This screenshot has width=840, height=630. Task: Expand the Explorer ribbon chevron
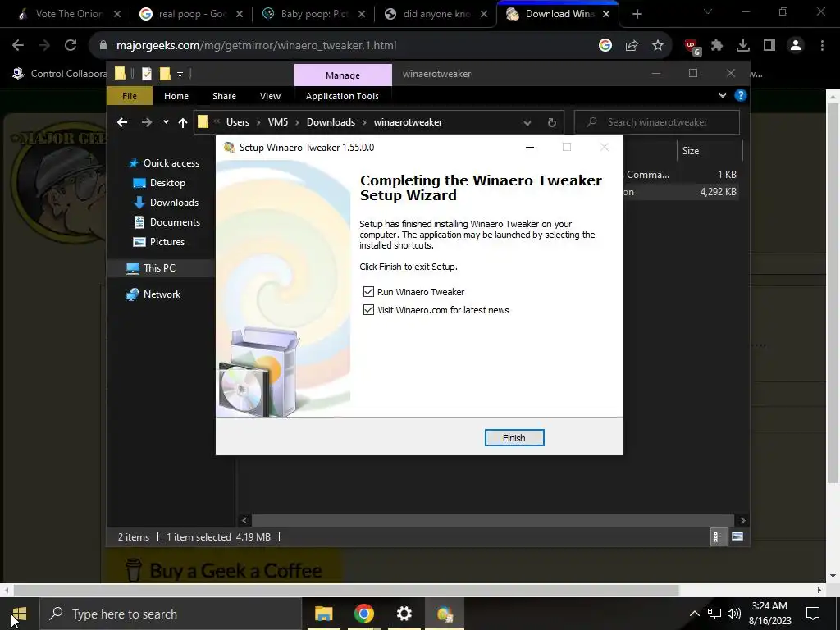pos(722,95)
